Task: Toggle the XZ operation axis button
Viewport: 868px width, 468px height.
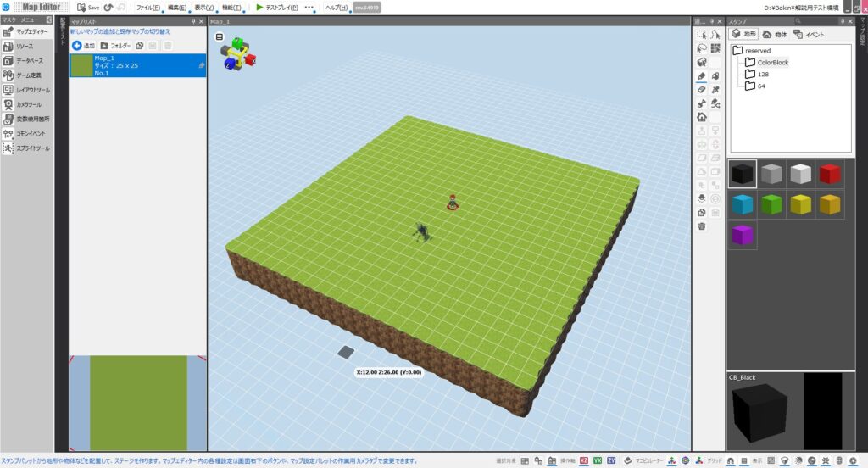Action: pyautogui.click(x=584, y=460)
